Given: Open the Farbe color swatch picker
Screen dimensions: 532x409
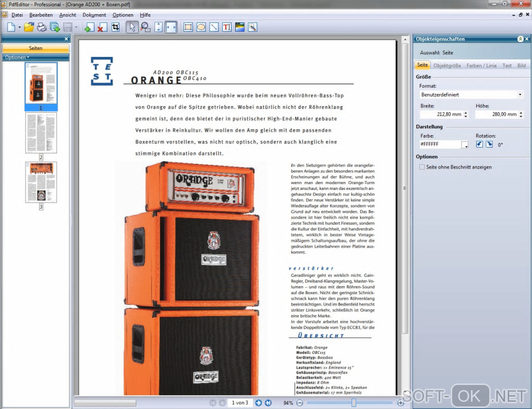Looking at the screenshot, I should 464,145.
